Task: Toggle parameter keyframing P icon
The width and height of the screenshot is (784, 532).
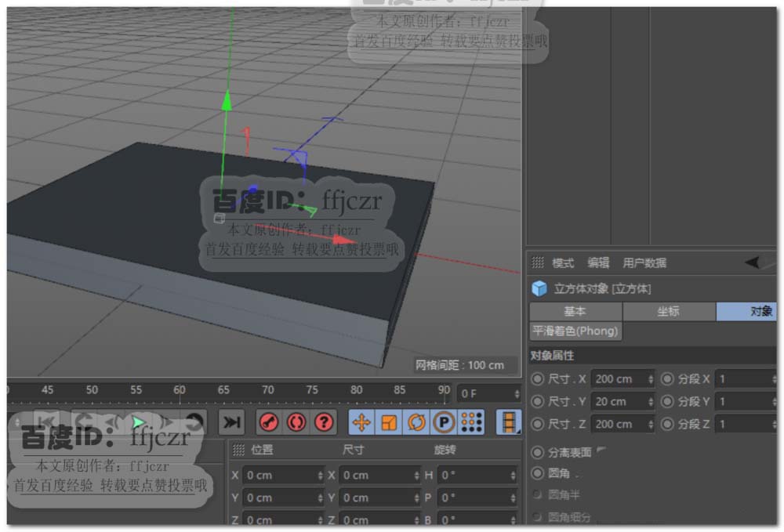Action: (x=444, y=422)
